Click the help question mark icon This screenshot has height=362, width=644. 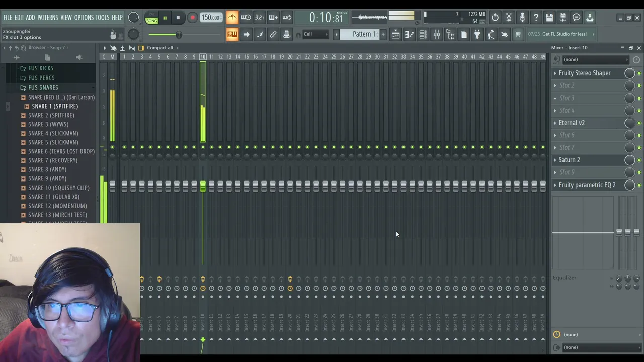tap(536, 18)
